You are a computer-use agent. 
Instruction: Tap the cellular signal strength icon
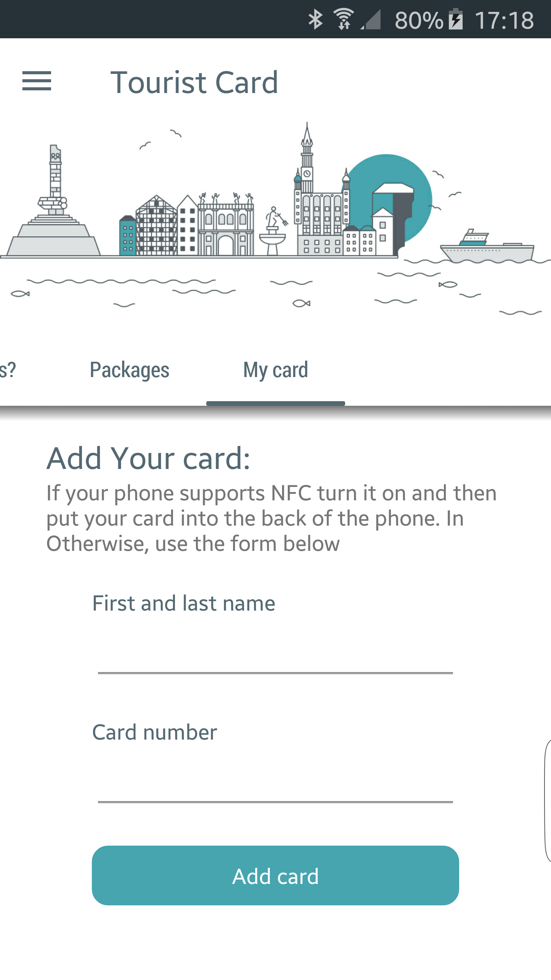[x=371, y=19]
